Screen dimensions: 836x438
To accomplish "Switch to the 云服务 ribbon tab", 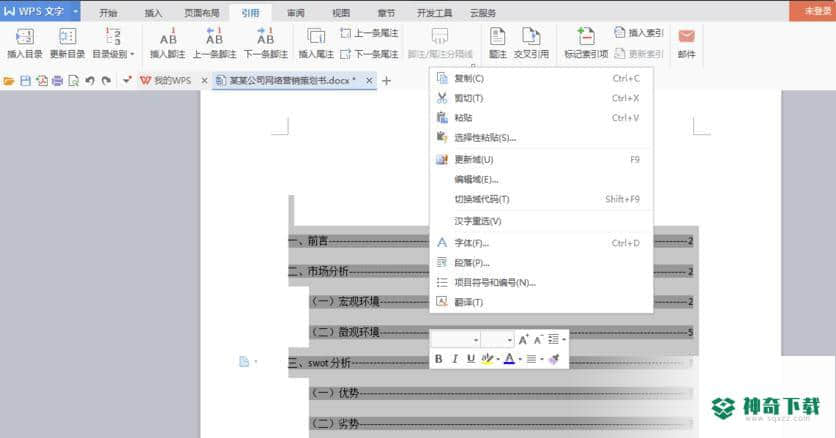I will pyautogui.click(x=483, y=13).
